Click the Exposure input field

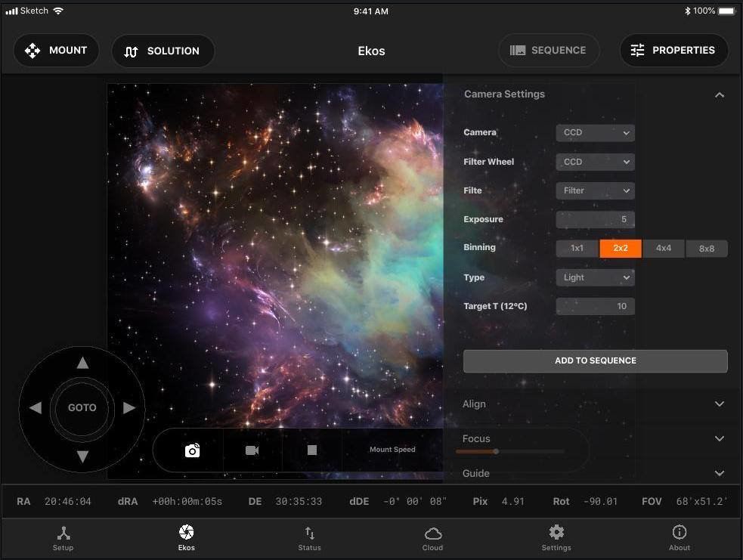595,219
